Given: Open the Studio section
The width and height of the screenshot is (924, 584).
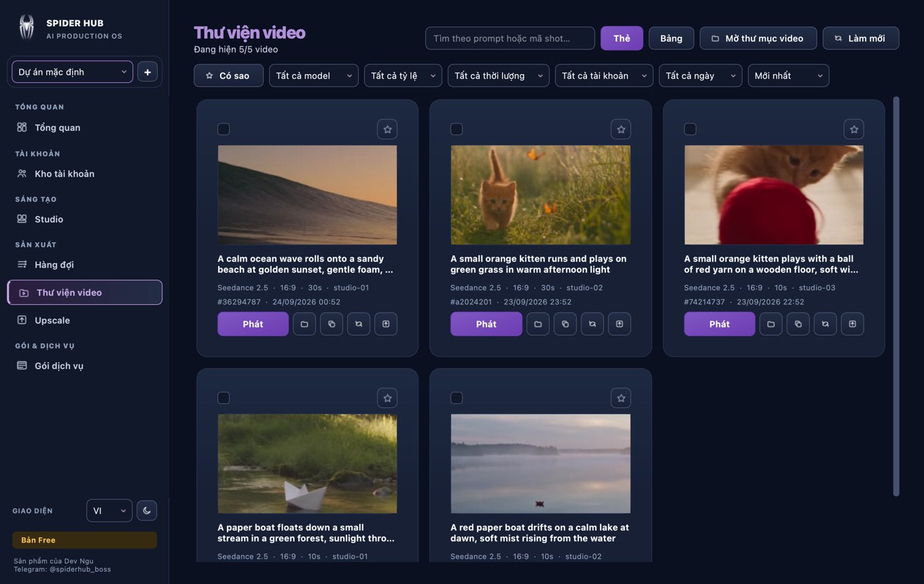Looking at the screenshot, I should coord(84,219).
